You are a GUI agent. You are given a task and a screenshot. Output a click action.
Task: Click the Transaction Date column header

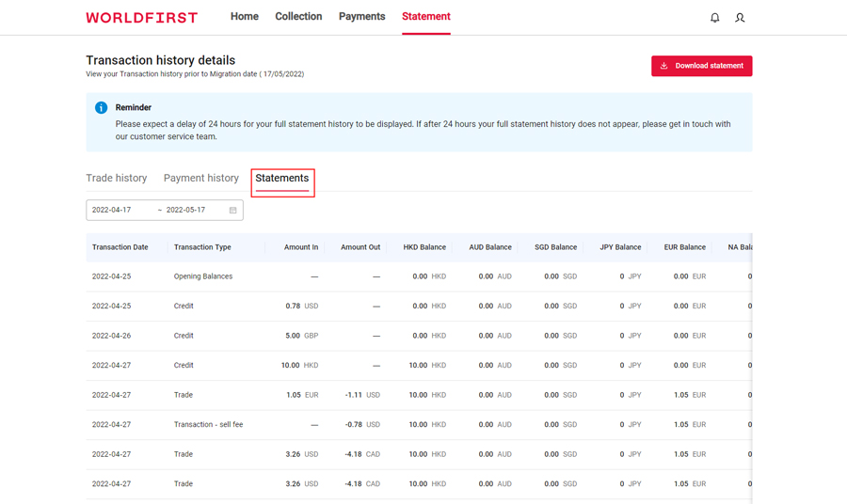[x=120, y=247]
